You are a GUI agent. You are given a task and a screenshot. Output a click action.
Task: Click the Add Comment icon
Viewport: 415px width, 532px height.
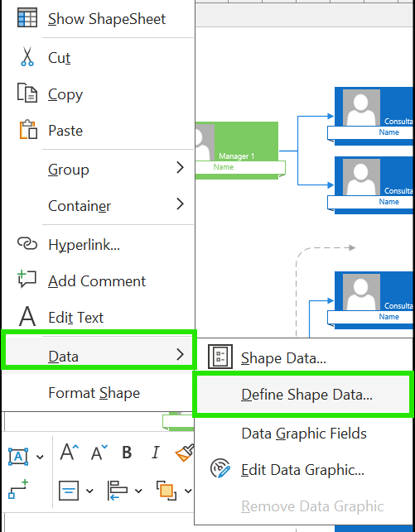pos(27,279)
